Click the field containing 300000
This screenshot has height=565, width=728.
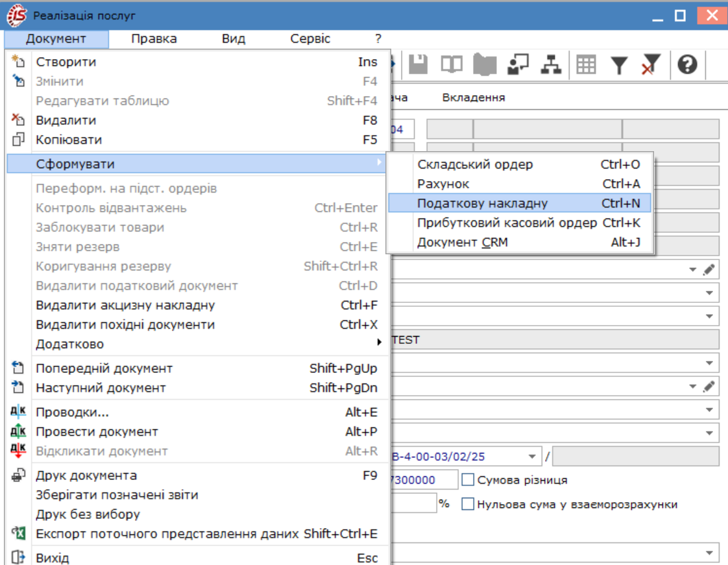(424, 479)
